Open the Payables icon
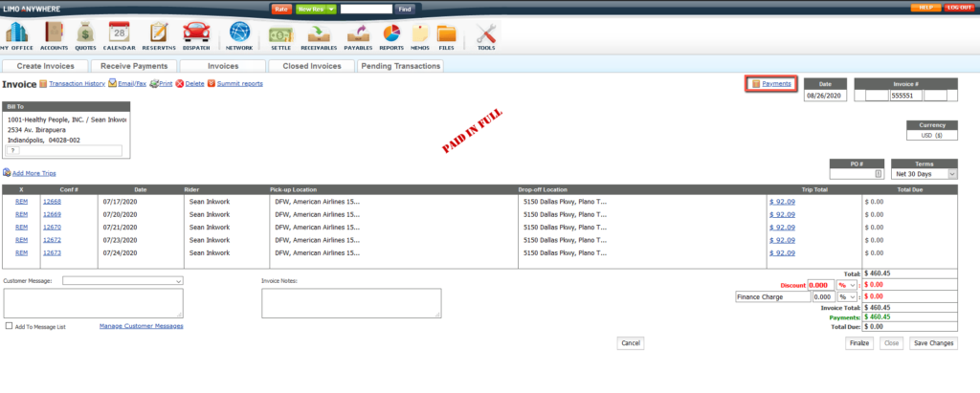980x393 pixels. pyautogui.click(x=358, y=33)
